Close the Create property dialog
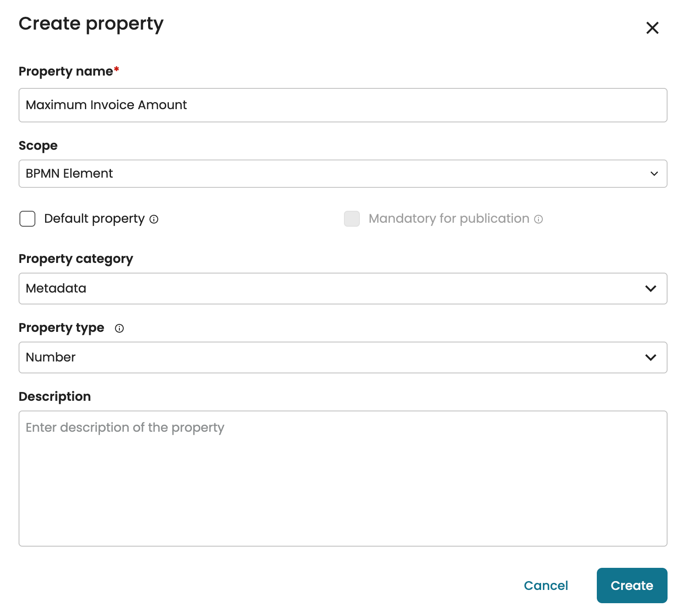 point(652,28)
